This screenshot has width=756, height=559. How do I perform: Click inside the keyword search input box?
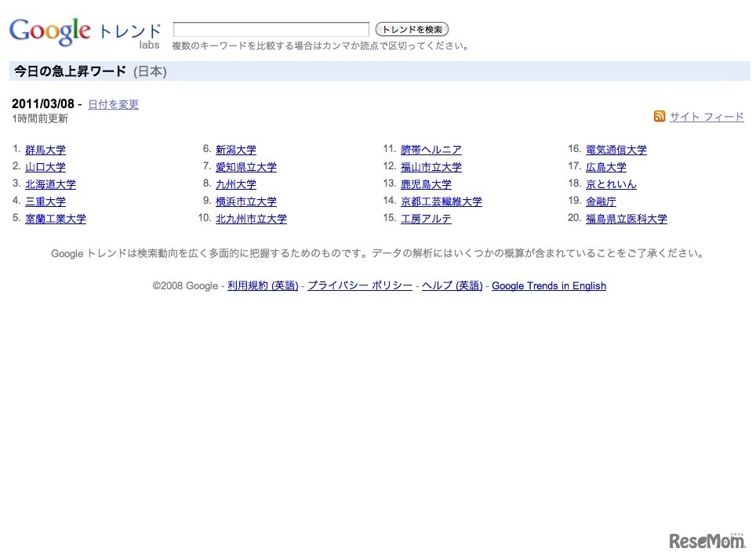tap(271, 27)
